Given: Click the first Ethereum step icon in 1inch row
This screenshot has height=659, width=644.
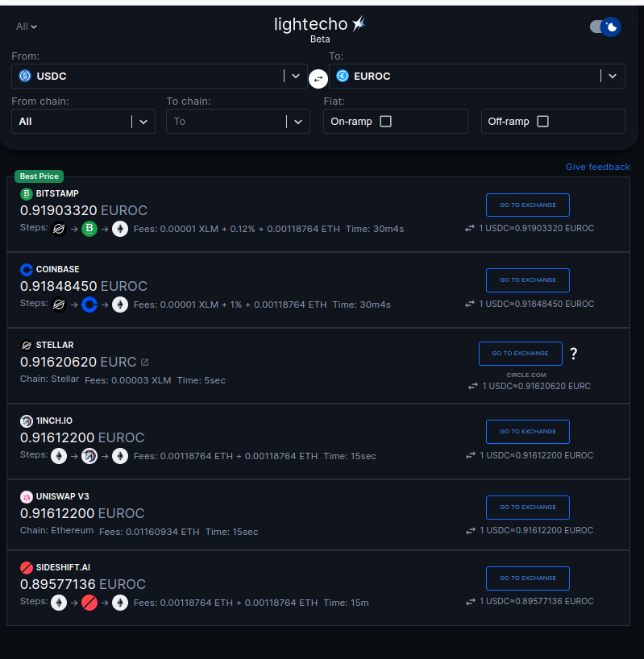Looking at the screenshot, I should coord(59,456).
